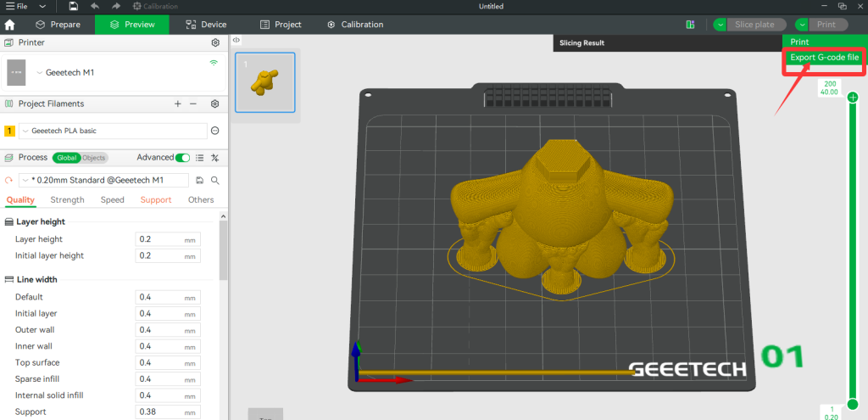Open printer settings gear icon
The width and height of the screenshot is (868, 420).
pyautogui.click(x=214, y=42)
